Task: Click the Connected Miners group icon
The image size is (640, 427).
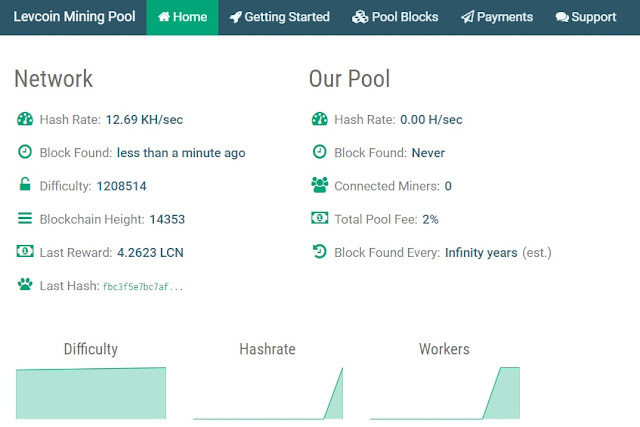Action: [320, 185]
